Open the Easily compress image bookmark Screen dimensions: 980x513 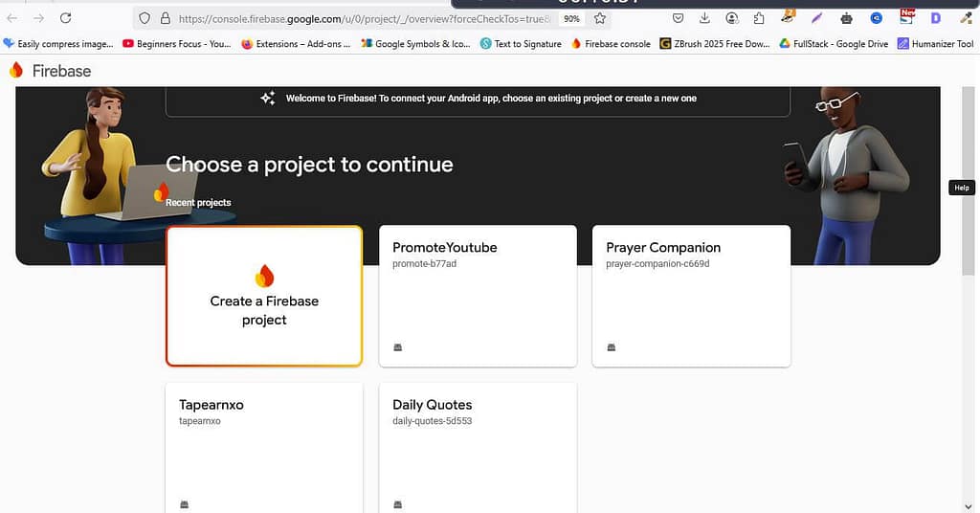[x=58, y=44]
